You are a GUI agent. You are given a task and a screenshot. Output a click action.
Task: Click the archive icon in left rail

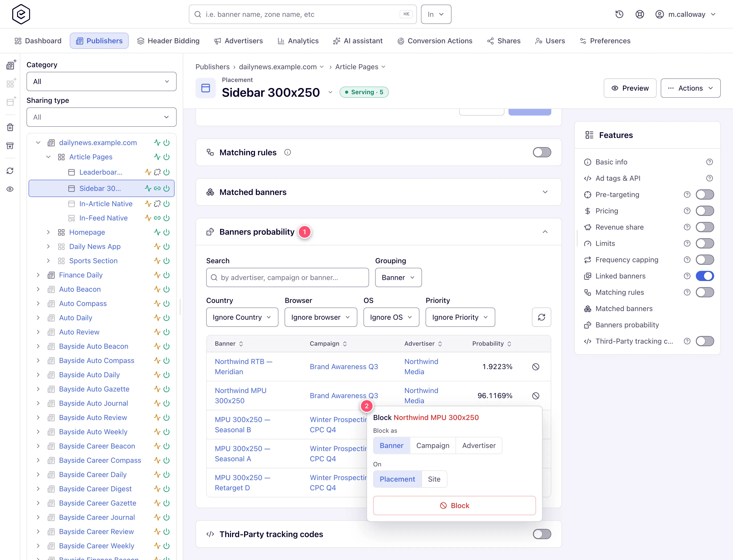click(x=10, y=146)
